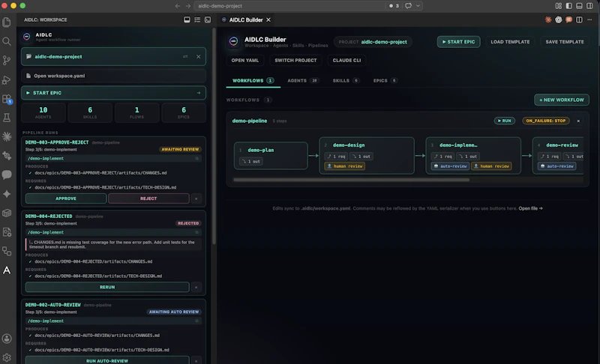Viewport: 600px width, 364px height.
Task: Click the CLAUDE CLI button
Action: click(x=346, y=61)
